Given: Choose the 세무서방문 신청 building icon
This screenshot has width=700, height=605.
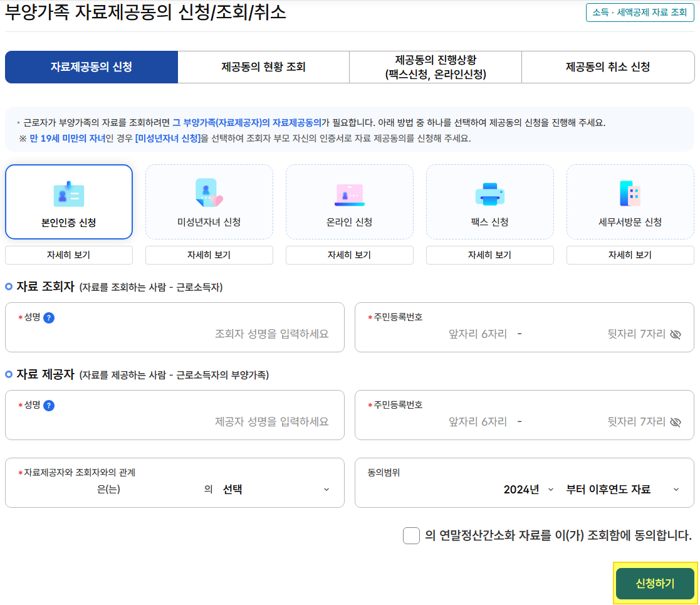Looking at the screenshot, I should pyautogui.click(x=630, y=193).
